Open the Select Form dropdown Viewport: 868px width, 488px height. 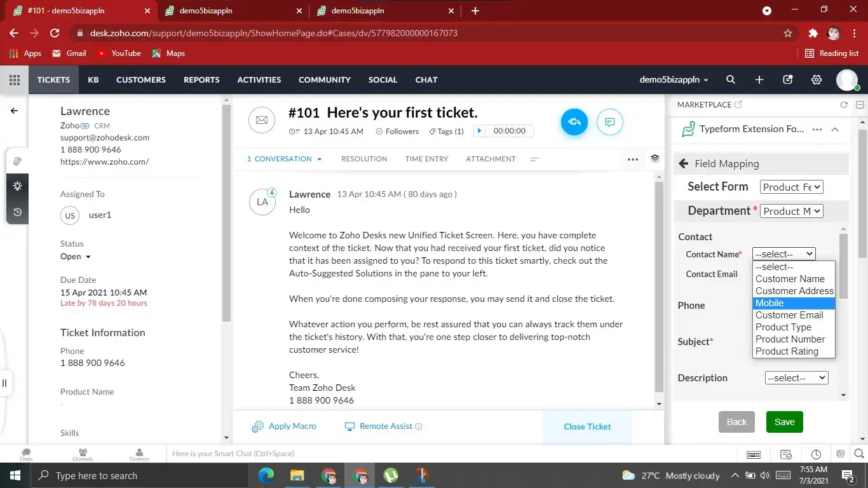(x=791, y=187)
